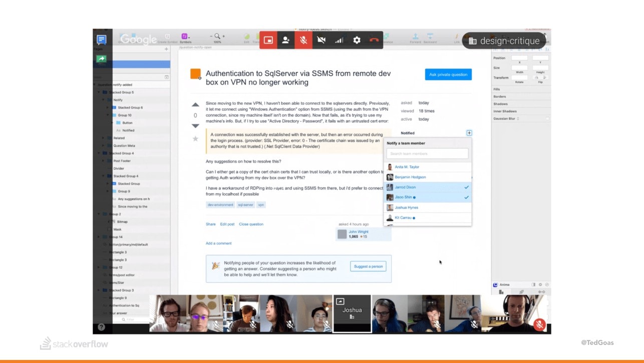Click the Forward toolbar icon
Viewport: 644px width, 363px height.
tap(415, 38)
